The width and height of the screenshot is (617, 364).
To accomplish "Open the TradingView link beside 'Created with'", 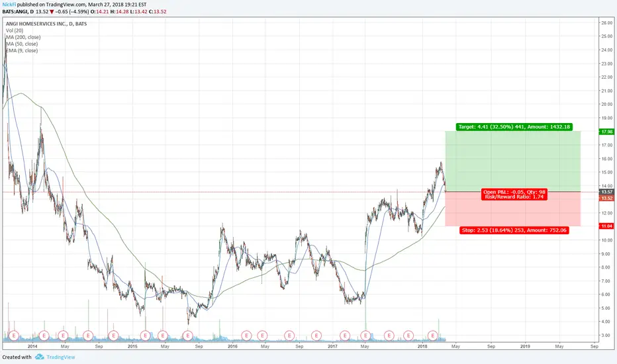I will click(61, 357).
